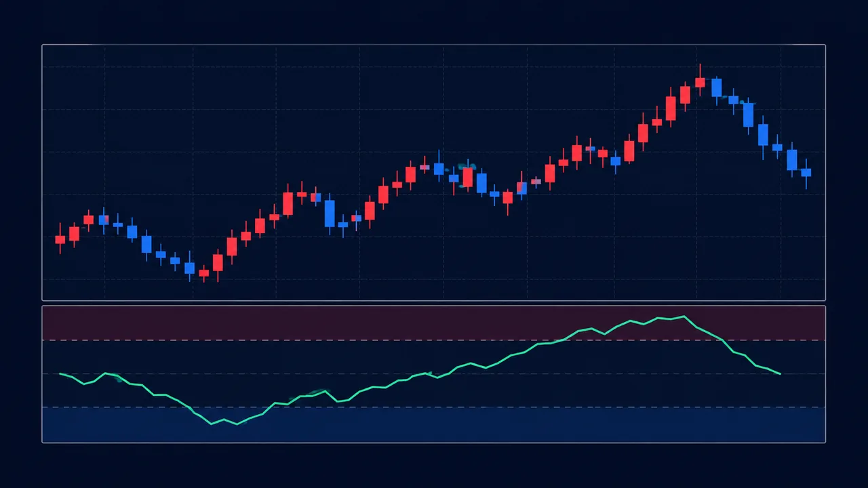868x488 pixels.
Task: Click the lowest red candlestick at the price bottom
Action: click(203, 273)
